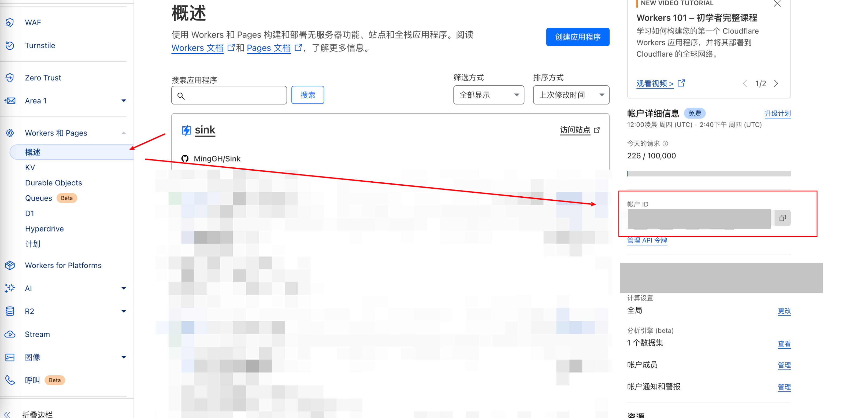Click the R2 database icon
This screenshot has width=868, height=418.
(x=10, y=311)
